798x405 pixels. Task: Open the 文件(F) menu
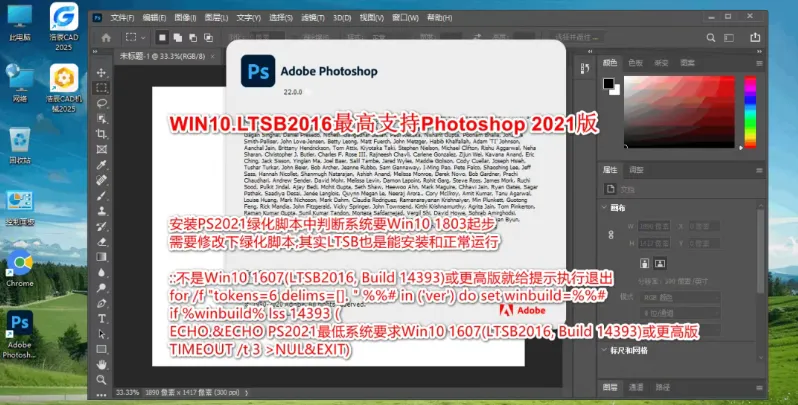pyautogui.click(x=122, y=18)
